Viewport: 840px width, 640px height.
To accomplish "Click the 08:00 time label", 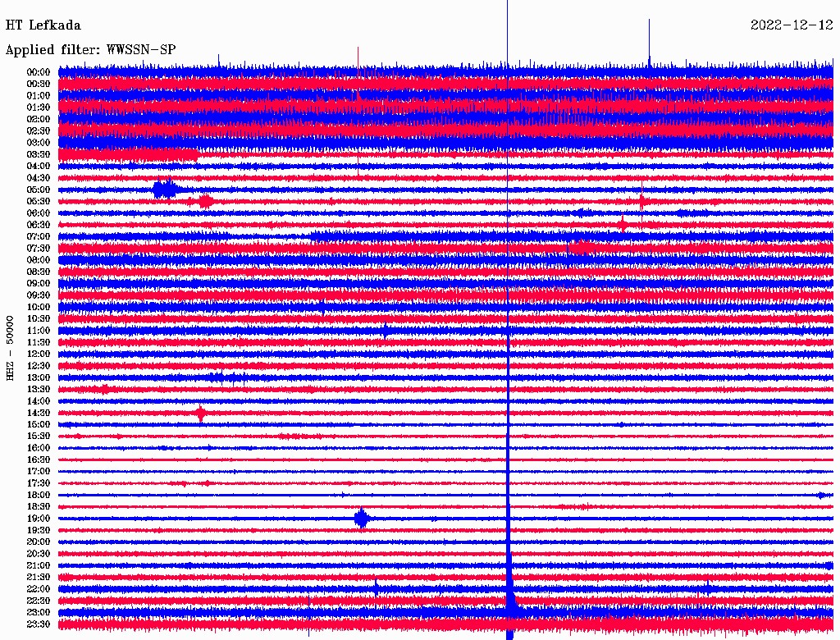I will pyautogui.click(x=39, y=260).
